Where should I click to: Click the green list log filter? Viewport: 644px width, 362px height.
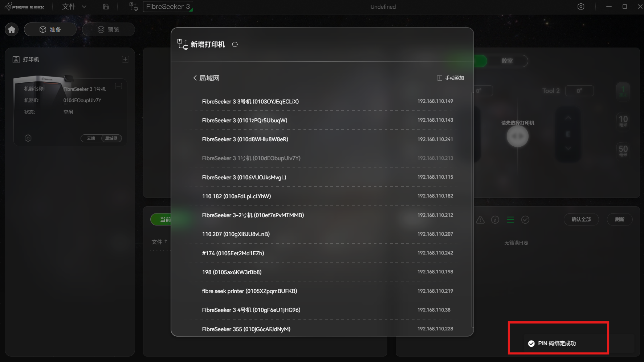pos(510,220)
